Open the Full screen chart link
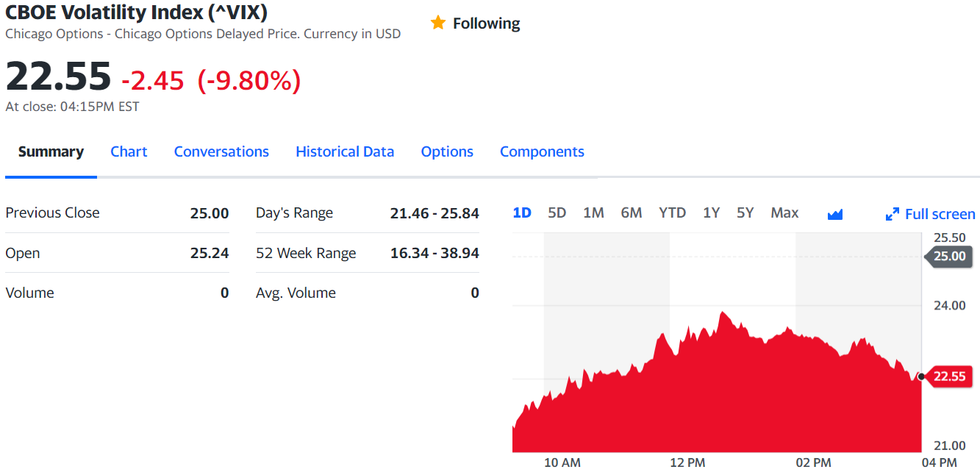The width and height of the screenshot is (980, 475). 931,214
